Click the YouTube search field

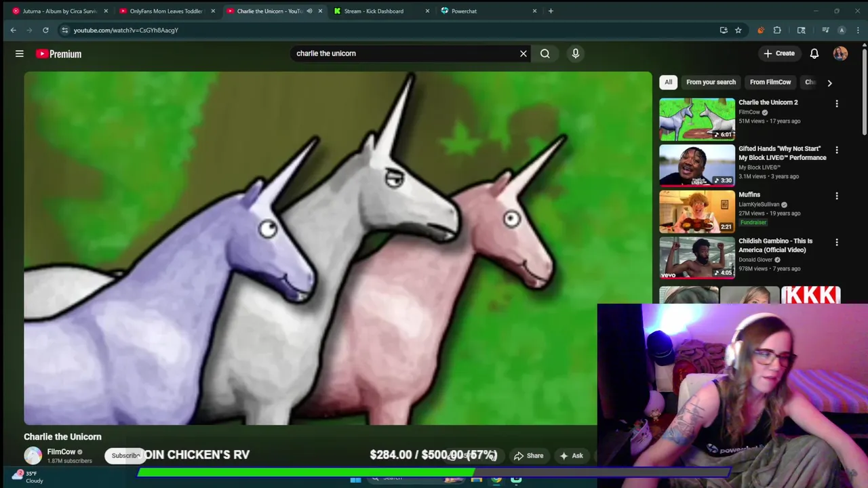click(406, 54)
